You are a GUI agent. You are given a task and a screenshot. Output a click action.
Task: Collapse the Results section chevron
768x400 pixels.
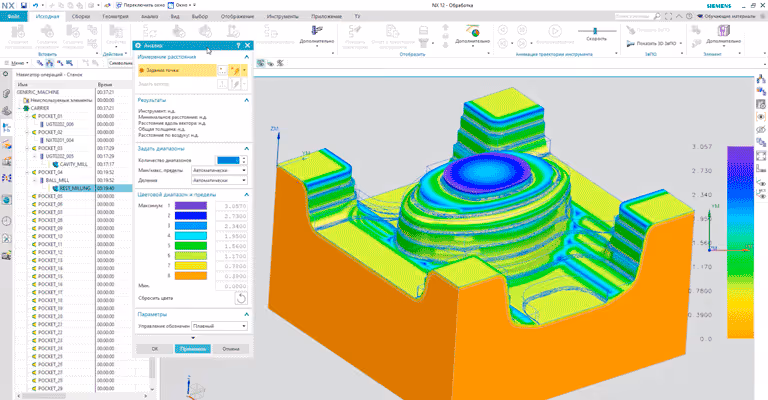click(246, 100)
